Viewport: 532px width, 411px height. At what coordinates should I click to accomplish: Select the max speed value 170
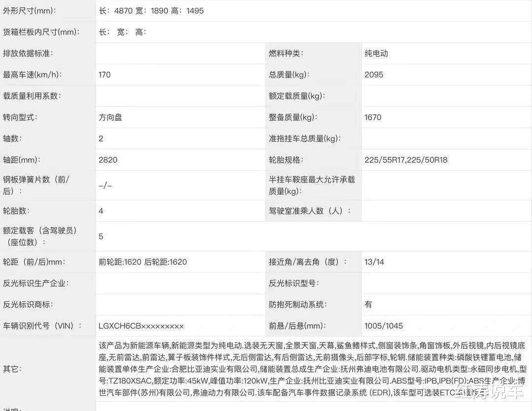click(104, 75)
